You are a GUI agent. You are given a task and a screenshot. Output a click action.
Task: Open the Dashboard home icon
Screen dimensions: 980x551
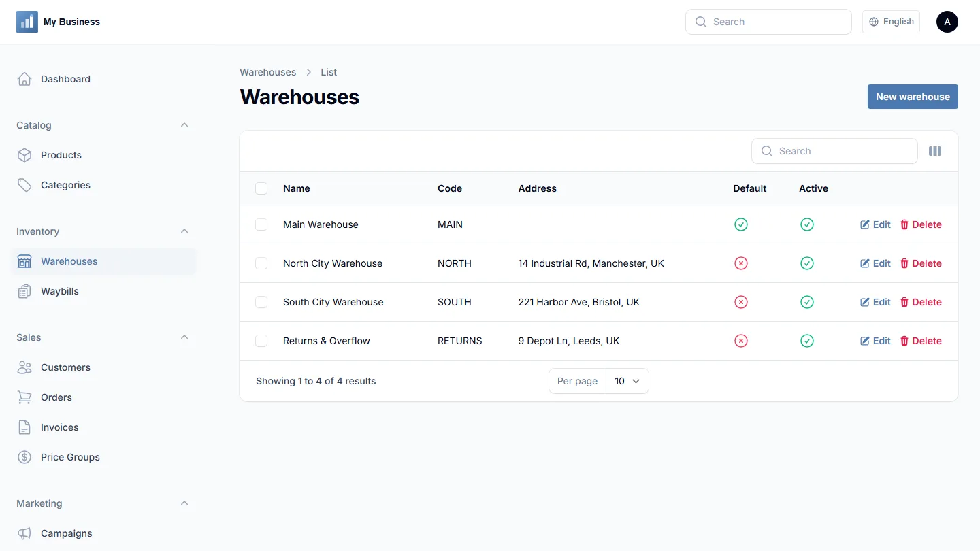24,79
